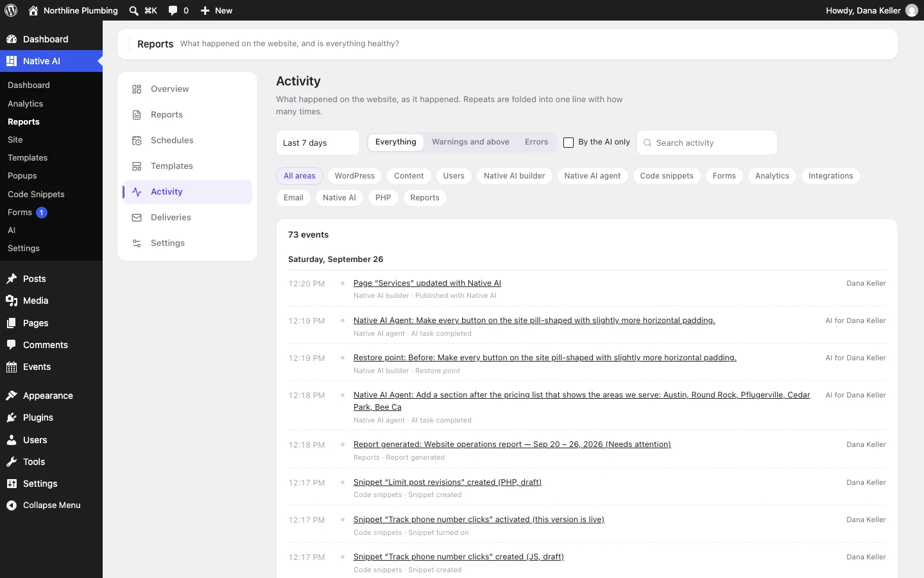Switch to the Deliveries tab

[187, 218]
